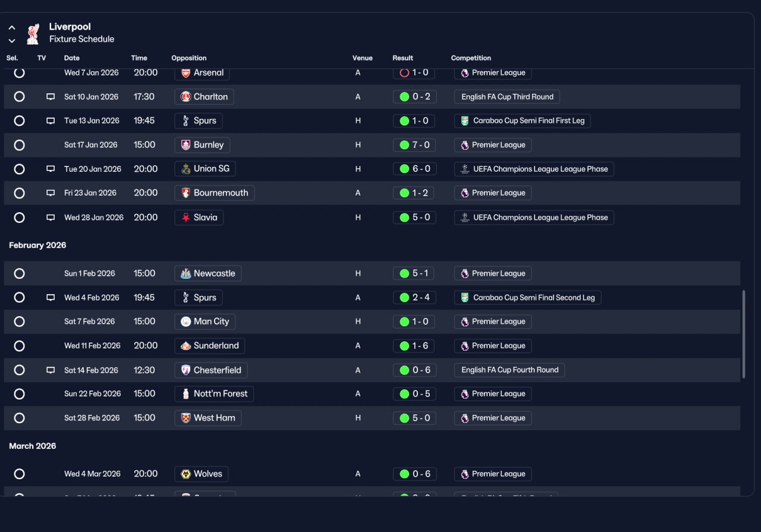Screen dimensions: 761x532
Task: Sort by the Time column header
Action: coord(139,58)
